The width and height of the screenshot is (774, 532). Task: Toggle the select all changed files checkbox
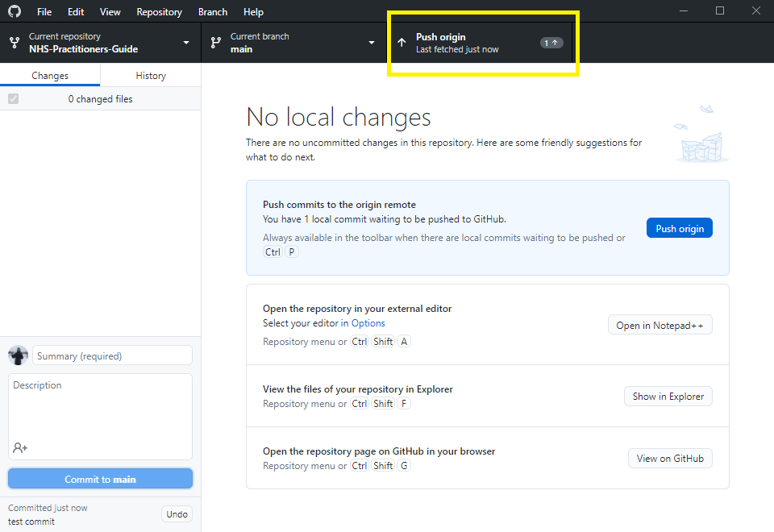[x=14, y=98]
